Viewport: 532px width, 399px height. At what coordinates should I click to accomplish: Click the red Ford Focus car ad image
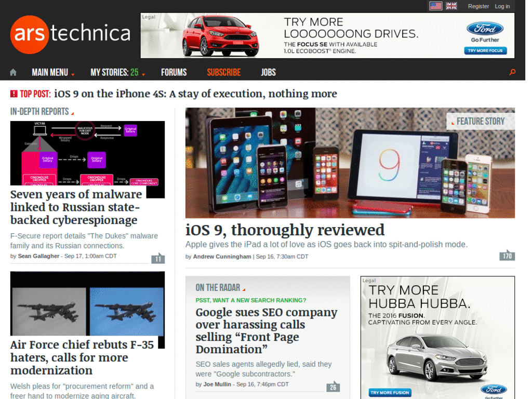coord(220,36)
